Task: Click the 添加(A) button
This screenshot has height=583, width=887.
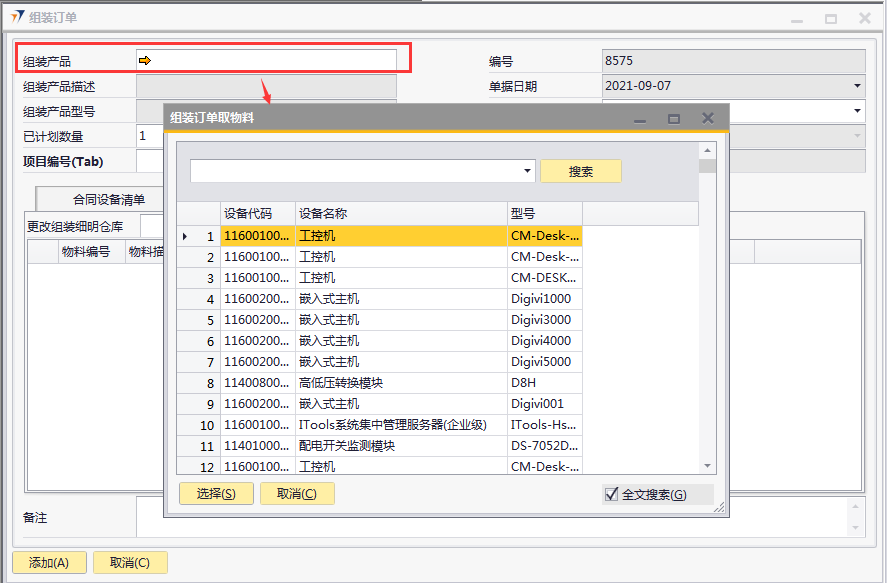Action: (x=49, y=562)
